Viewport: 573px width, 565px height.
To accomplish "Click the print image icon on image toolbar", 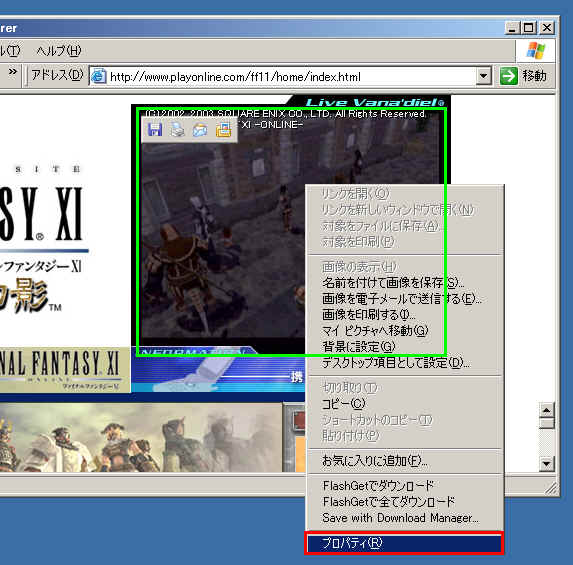I will (x=177, y=130).
